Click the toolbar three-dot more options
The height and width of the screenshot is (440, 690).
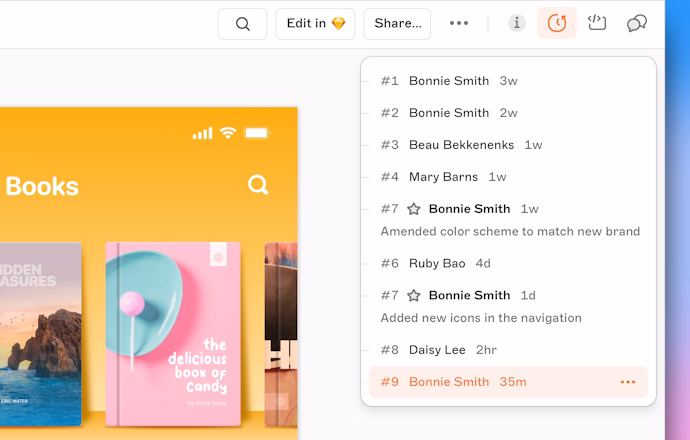(459, 23)
